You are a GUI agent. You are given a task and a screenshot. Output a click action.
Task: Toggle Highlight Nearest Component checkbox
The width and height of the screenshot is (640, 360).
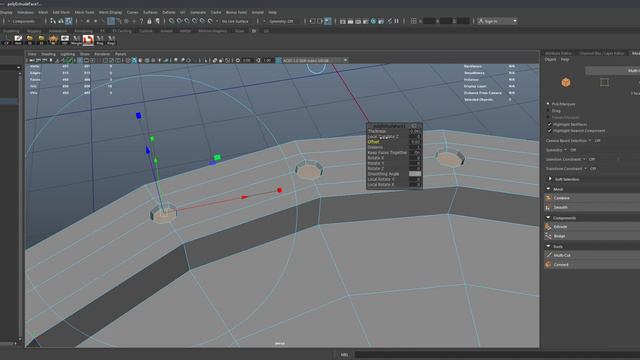549,131
